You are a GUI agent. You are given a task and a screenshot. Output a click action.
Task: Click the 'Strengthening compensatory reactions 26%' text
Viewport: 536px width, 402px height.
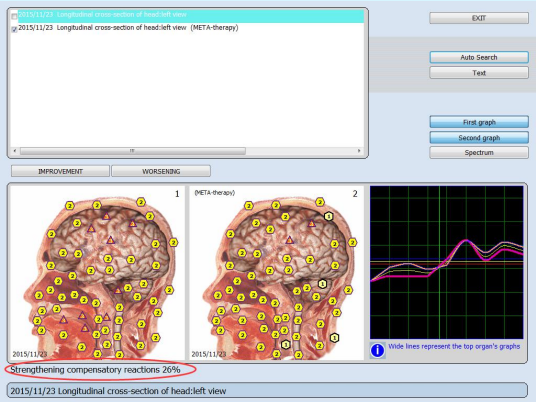95,370
